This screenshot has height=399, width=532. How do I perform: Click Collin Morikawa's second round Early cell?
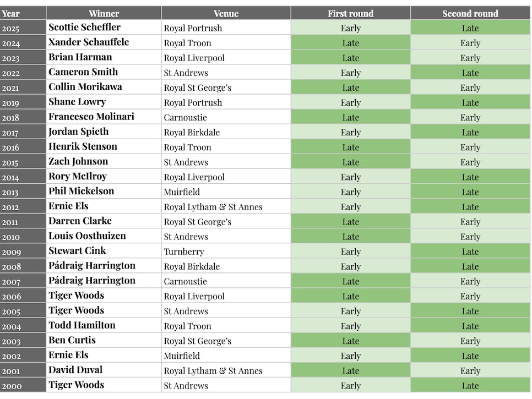pyautogui.click(x=470, y=87)
